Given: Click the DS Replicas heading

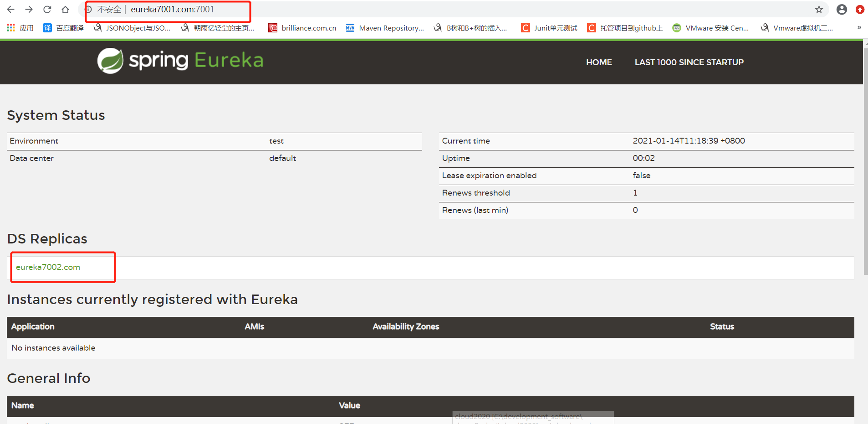Looking at the screenshot, I should [47, 239].
